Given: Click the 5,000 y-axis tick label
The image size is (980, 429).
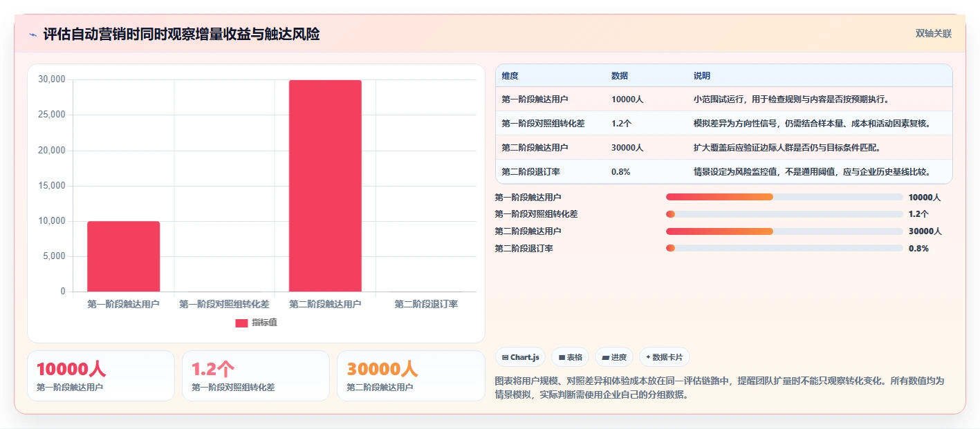Looking at the screenshot, I should [x=54, y=256].
